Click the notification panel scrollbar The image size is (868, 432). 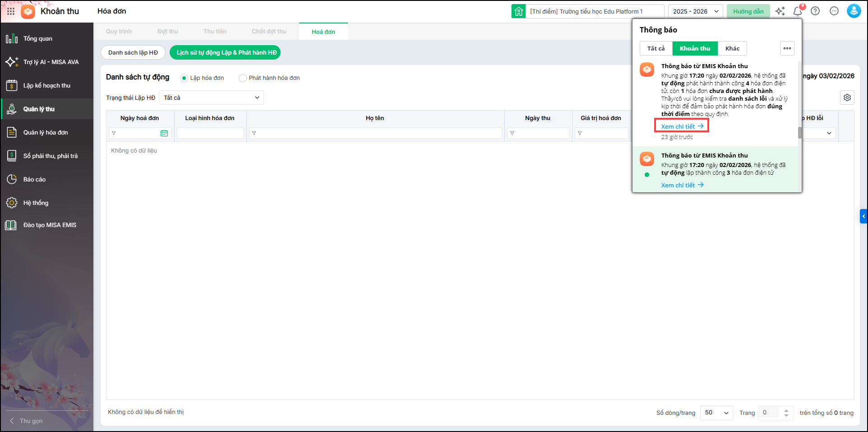coord(800,133)
